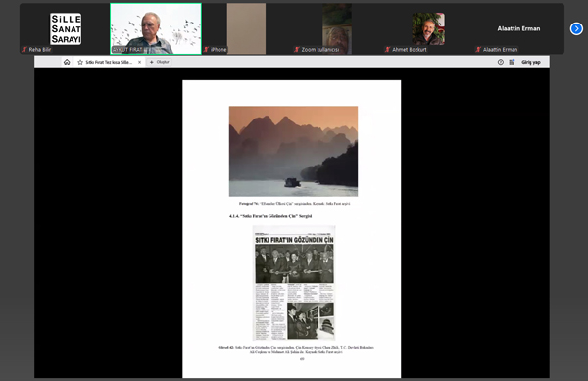Screen dimensions: 588x381
Task: Click the Sıtkı Fırat'ın Gözünden Çin newspaper image
Action: tap(294, 283)
